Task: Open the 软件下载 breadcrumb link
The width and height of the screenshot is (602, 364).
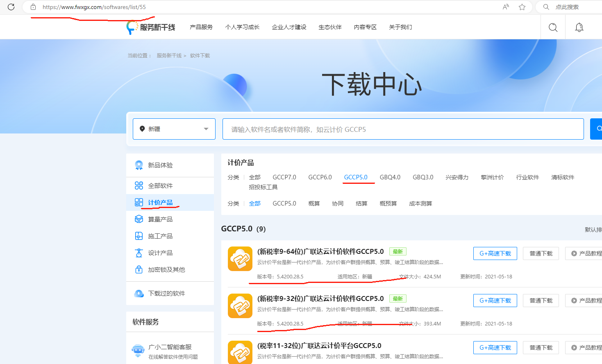Action: [x=200, y=56]
